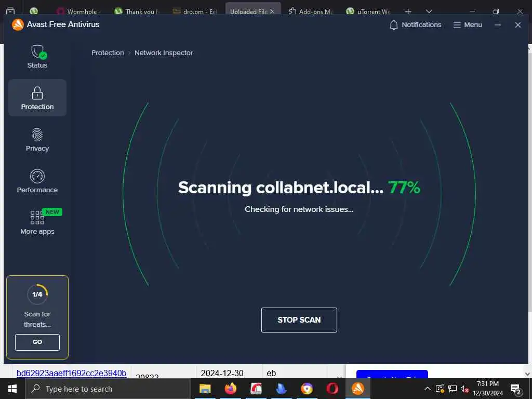The height and width of the screenshot is (399, 532).
Task: Open Firefox from the taskbar
Action: coord(230,389)
